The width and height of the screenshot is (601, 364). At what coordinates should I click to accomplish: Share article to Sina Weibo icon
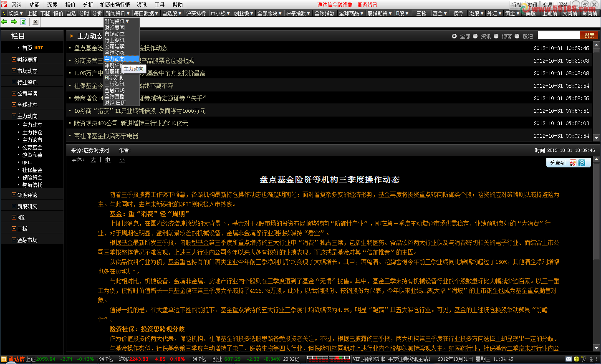point(573,163)
